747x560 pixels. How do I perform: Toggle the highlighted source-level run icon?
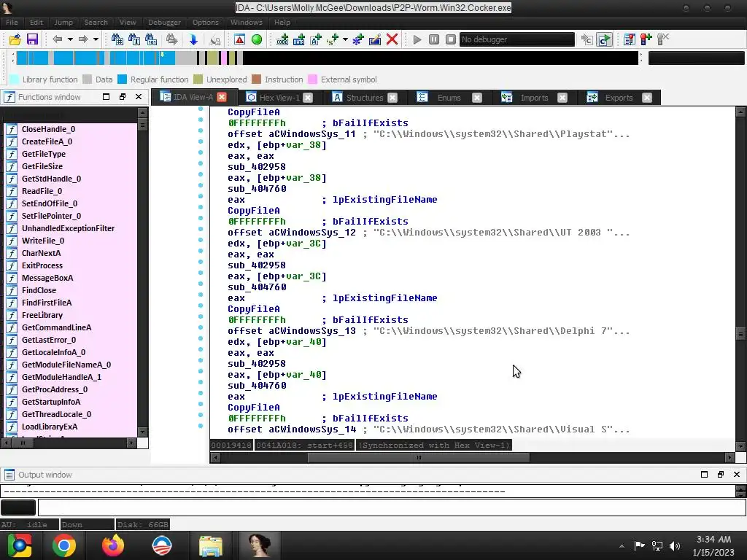click(604, 39)
